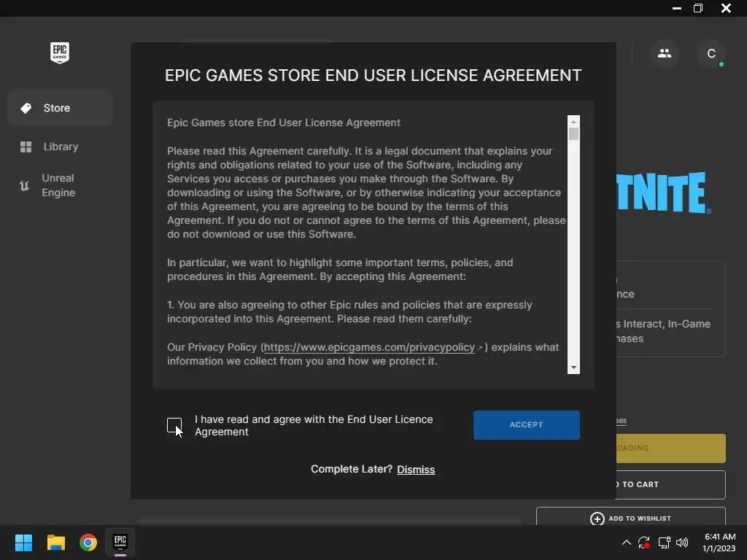The width and height of the screenshot is (747, 560).
Task: Click the Epic Games logo in sidebar
Action: coord(60,52)
